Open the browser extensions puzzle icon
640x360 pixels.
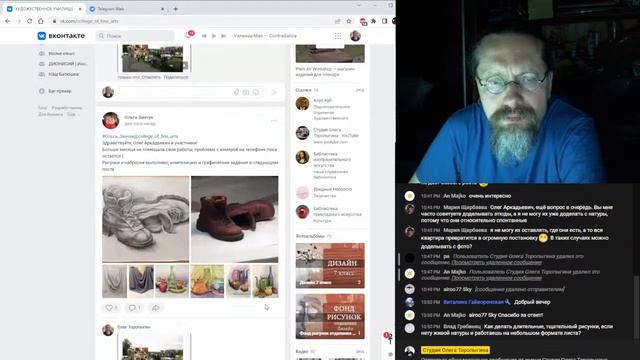click(x=373, y=21)
